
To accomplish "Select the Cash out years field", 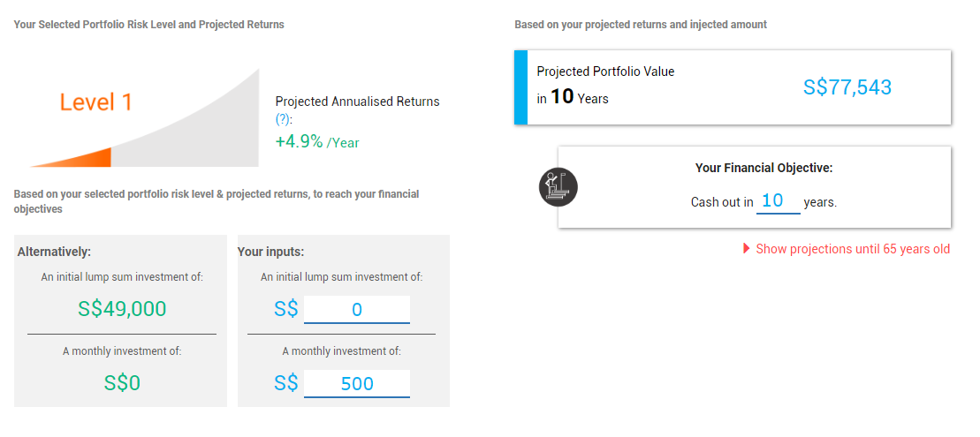I will tap(778, 201).
